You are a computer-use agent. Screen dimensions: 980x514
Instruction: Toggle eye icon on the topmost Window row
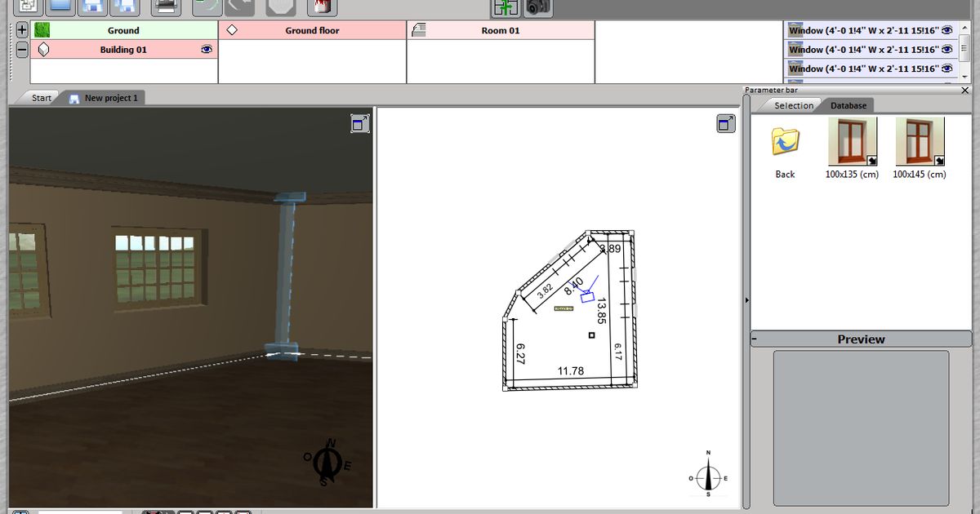tap(947, 30)
